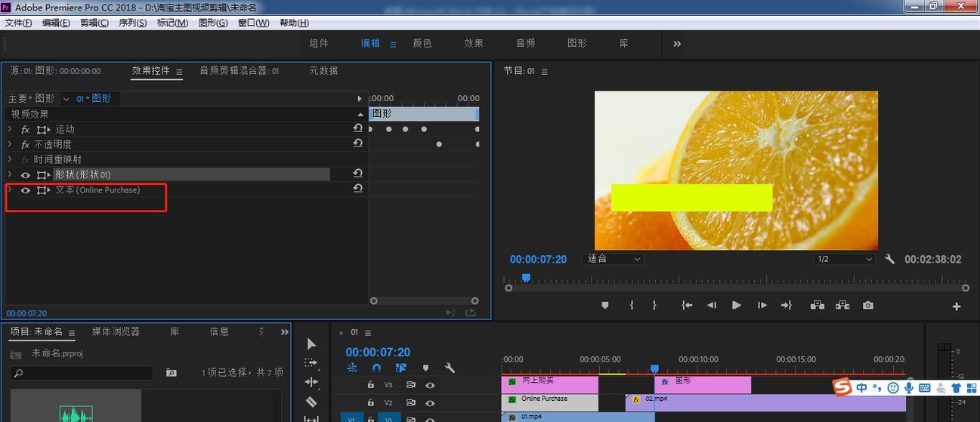Reset the 文本 (Online Purchase) layer
Viewport: 980px width, 422px height.
click(x=358, y=189)
